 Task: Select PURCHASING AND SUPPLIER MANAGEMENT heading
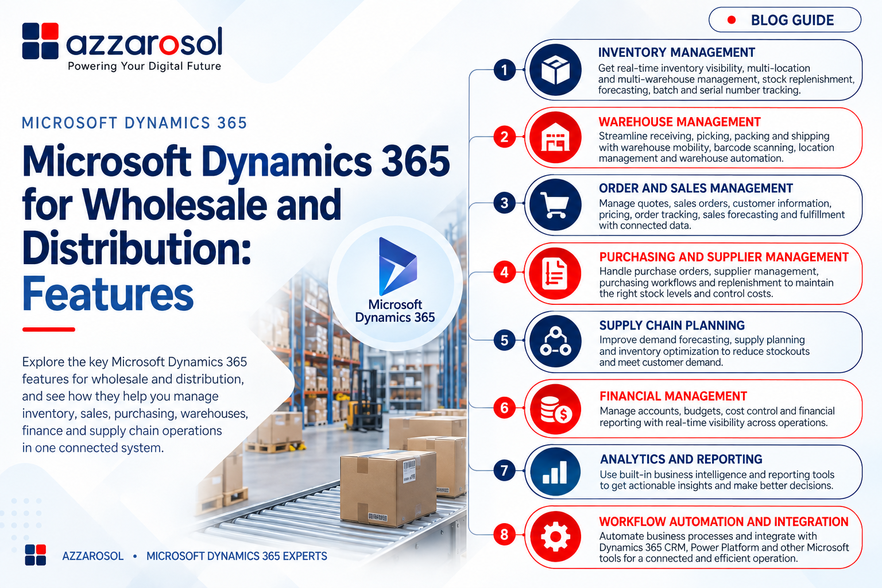pyautogui.click(x=724, y=257)
